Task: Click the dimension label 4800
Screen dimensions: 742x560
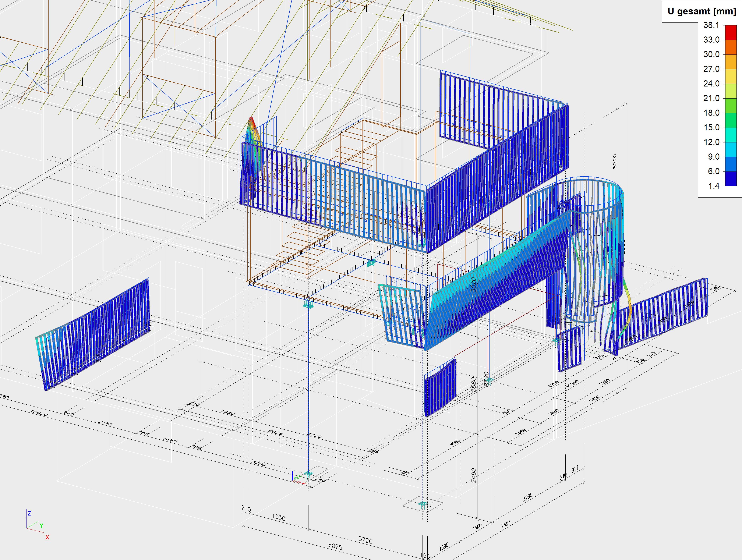Action: pyautogui.click(x=455, y=442)
